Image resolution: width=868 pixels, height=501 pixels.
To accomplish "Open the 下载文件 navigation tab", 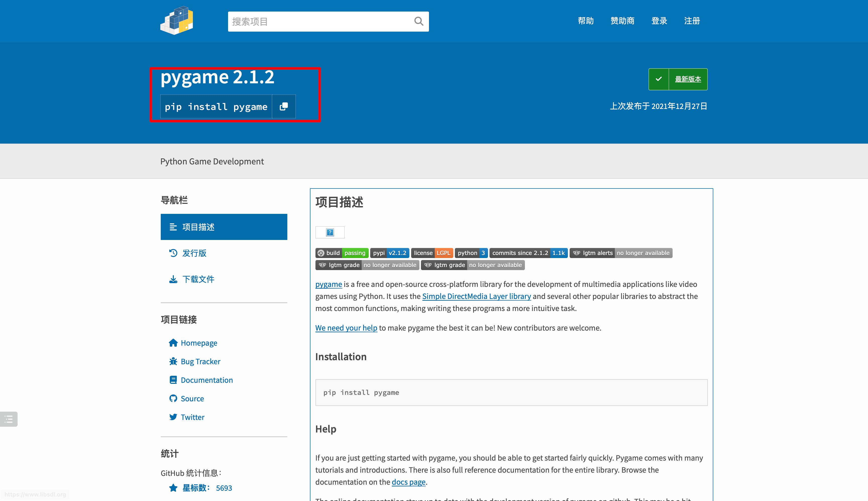I will click(x=224, y=279).
